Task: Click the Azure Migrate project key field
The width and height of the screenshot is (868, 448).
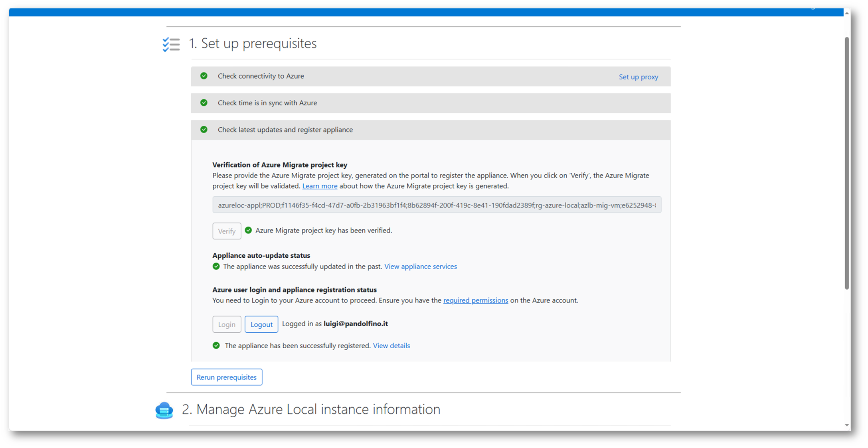Action: point(436,205)
